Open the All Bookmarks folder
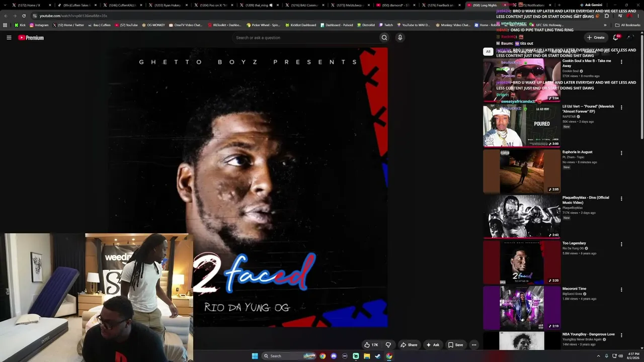The height and width of the screenshot is (362, 644). (628, 25)
